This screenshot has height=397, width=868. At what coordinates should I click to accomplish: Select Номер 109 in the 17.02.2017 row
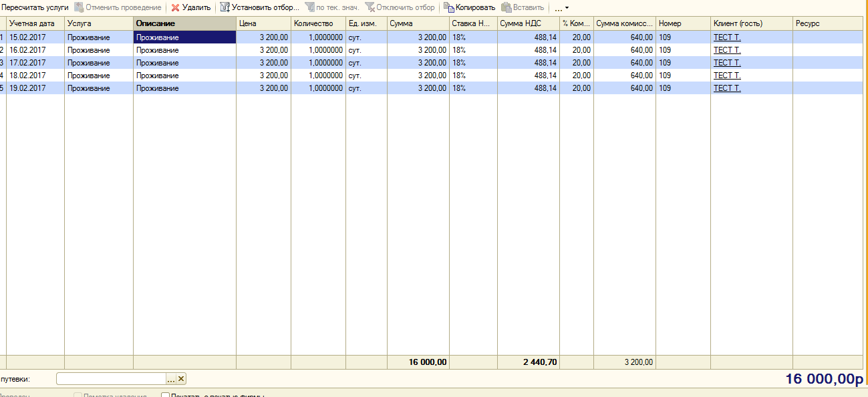click(683, 63)
